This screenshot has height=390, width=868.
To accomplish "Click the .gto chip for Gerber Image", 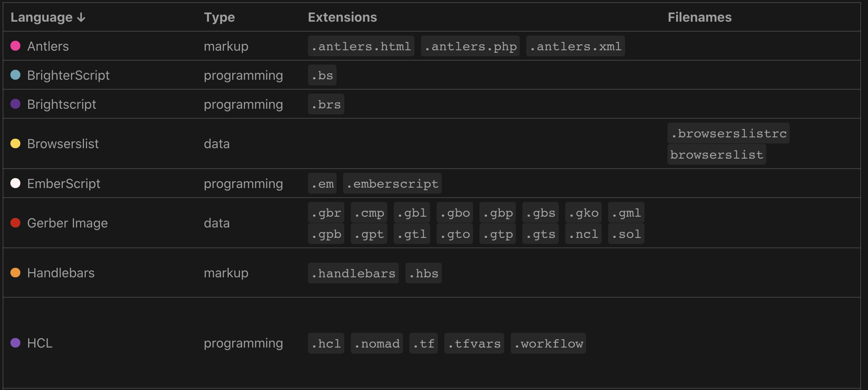I will [x=454, y=234].
